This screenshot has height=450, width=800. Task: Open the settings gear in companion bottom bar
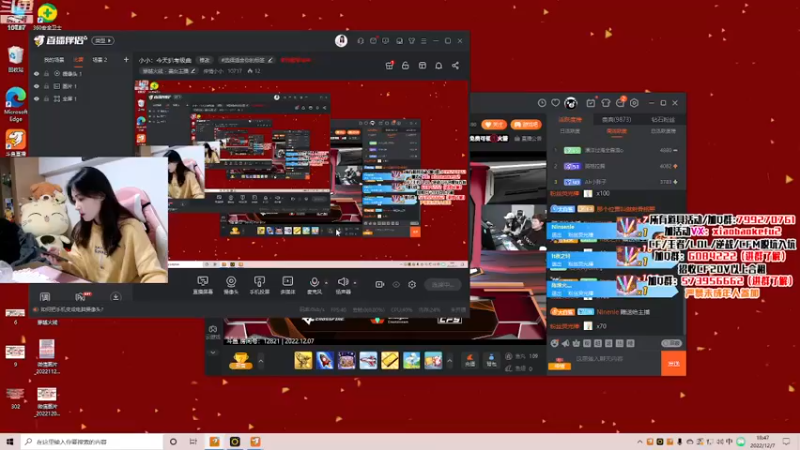tap(412, 285)
